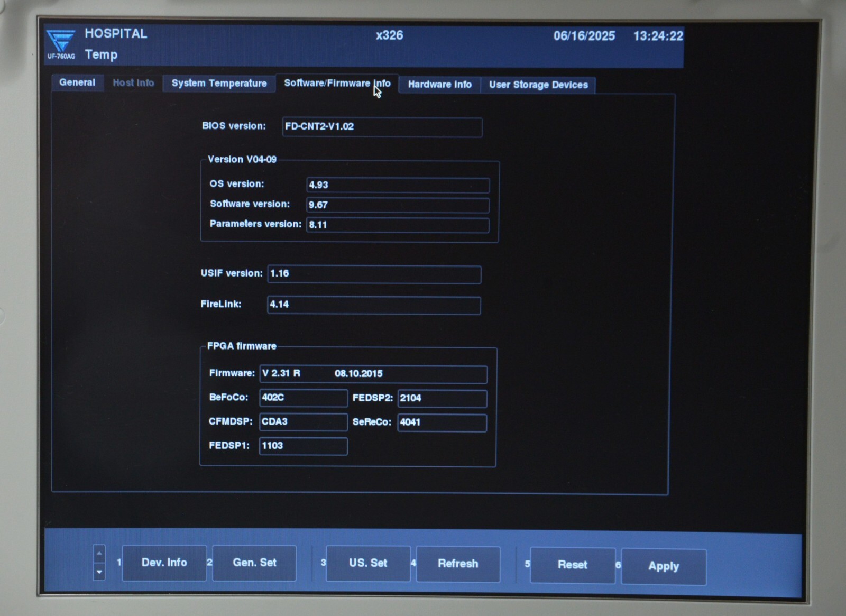Viewport: 846px width, 616px height.
Task: Open the US. Set button
Action: pyautogui.click(x=368, y=564)
